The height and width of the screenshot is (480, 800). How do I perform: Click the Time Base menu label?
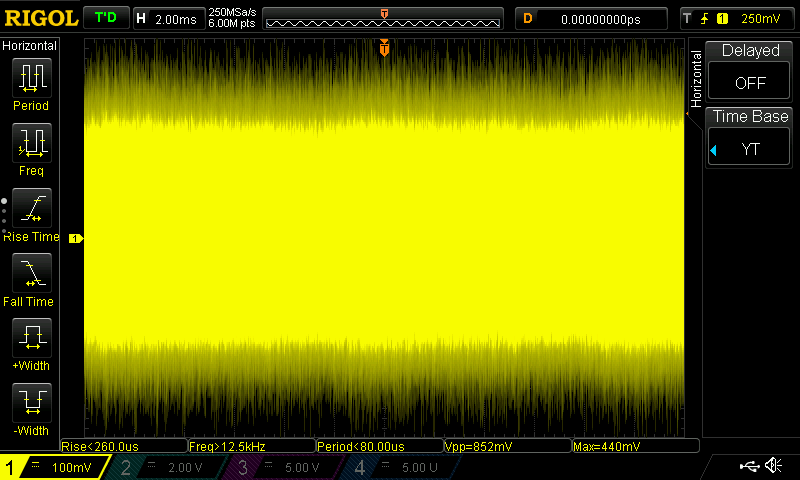click(750, 116)
